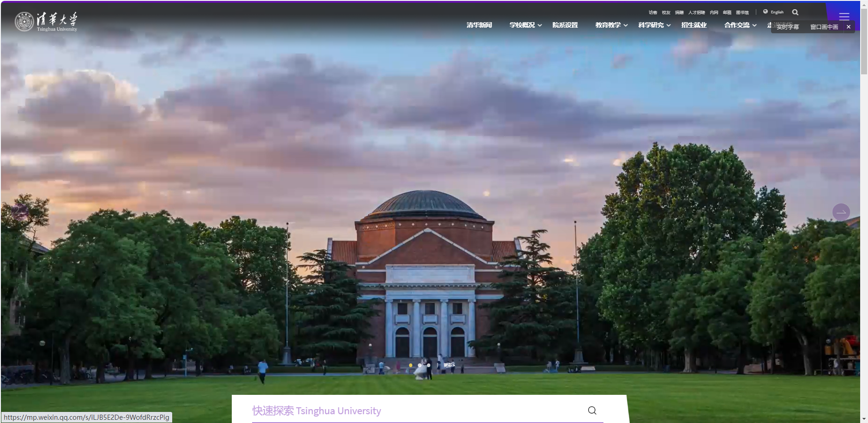
Task: Close the 实时字幕 overlay with X
Action: pos(848,27)
